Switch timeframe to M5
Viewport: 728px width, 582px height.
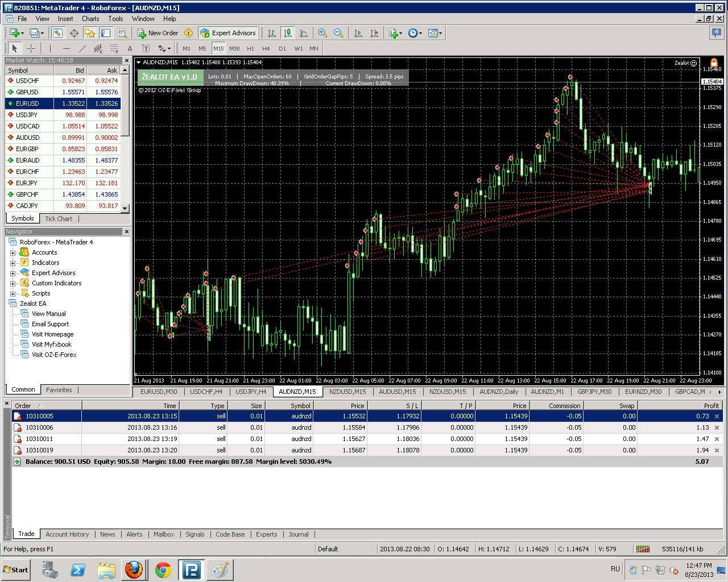(202, 48)
